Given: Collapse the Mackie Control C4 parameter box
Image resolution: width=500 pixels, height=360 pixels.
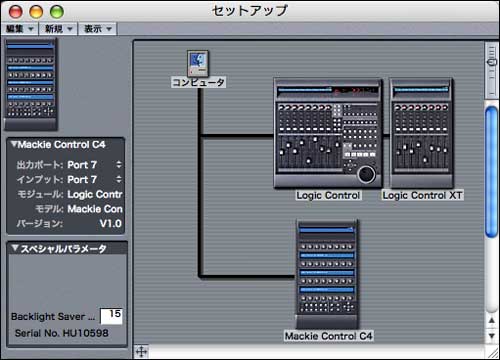Looking at the screenshot, I should click(x=14, y=144).
